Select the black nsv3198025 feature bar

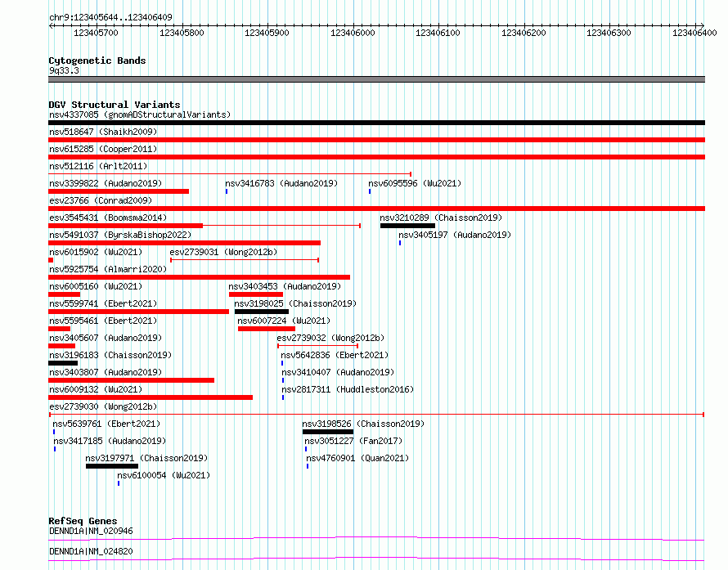coord(262,312)
